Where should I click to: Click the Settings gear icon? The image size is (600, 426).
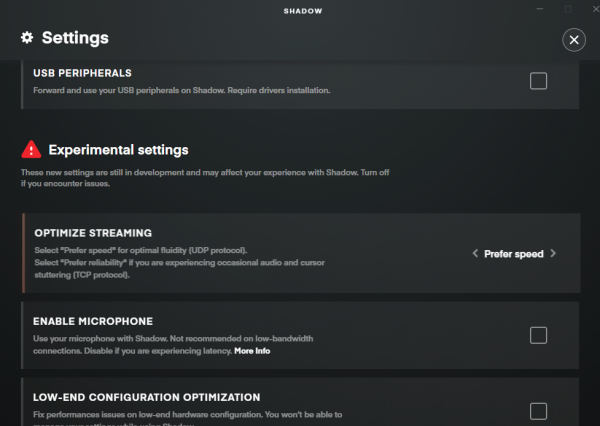pyautogui.click(x=27, y=38)
